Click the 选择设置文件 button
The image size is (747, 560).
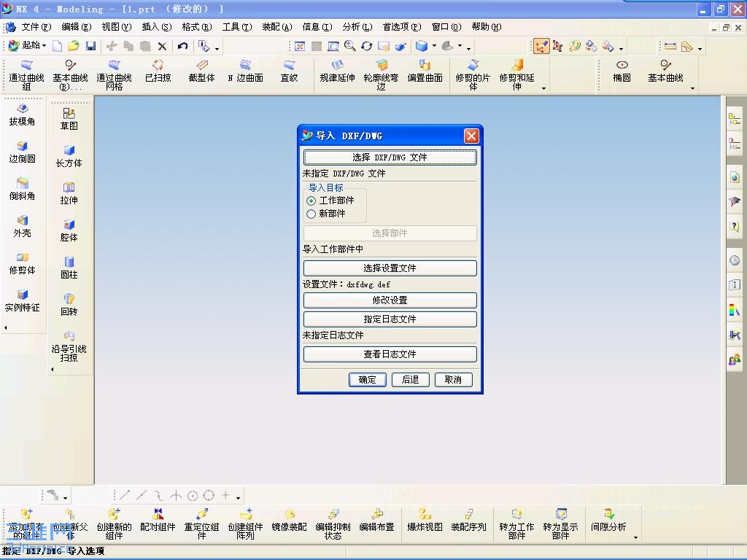click(390, 268)
